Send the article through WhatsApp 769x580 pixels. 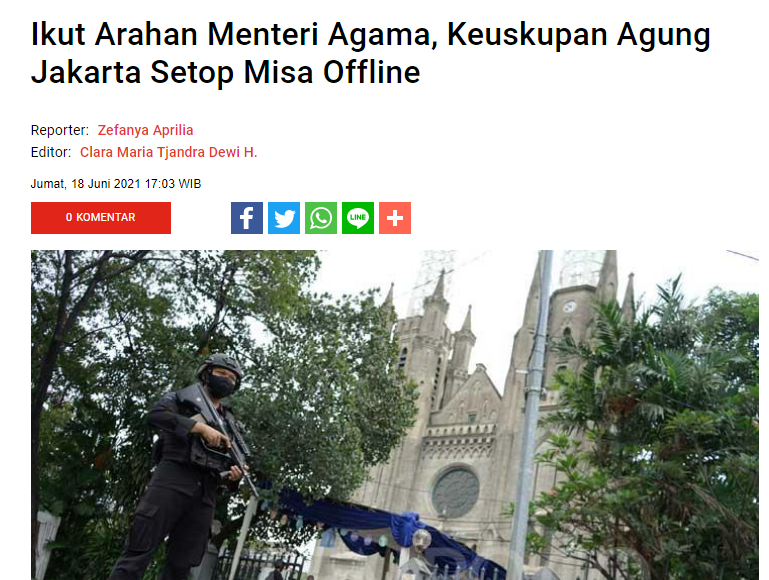tap(321, 218)
